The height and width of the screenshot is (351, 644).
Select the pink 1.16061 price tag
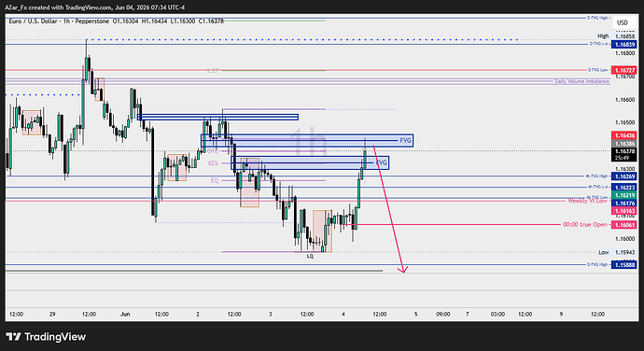[x=623, y=225]
